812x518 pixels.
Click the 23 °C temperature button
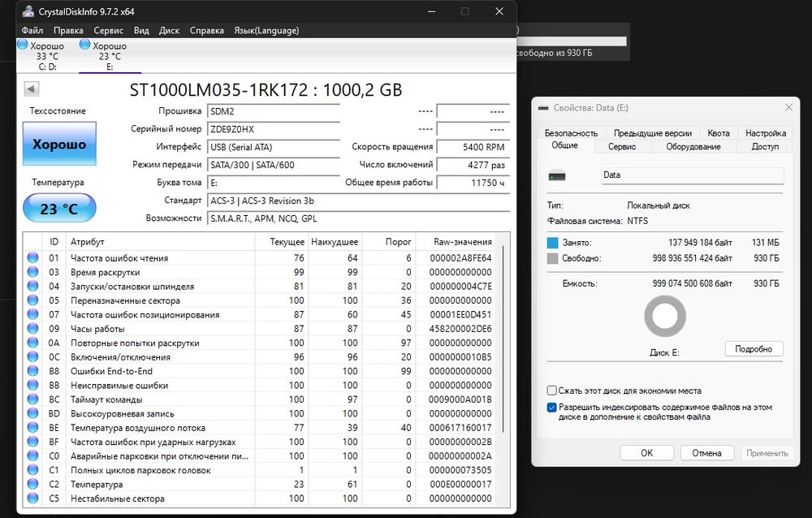click(x=59, y=208)
